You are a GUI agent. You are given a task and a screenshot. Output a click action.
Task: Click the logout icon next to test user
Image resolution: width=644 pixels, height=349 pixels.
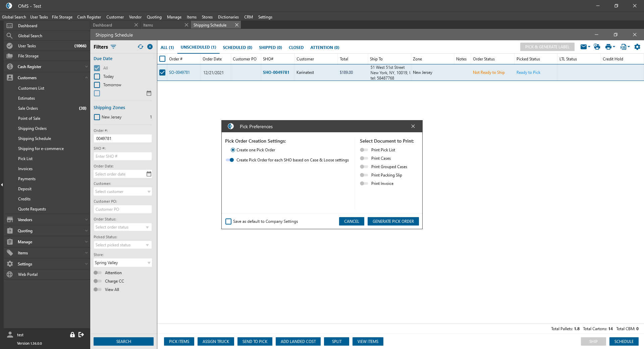click(x=81, y=335)
